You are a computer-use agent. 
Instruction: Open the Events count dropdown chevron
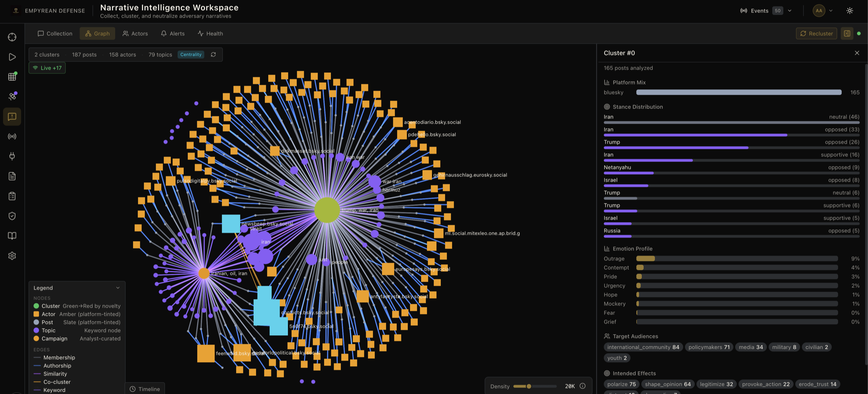coord(790,11)
